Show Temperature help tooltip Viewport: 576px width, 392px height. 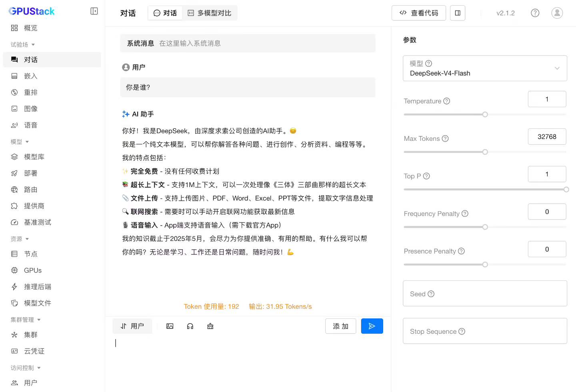447,101
